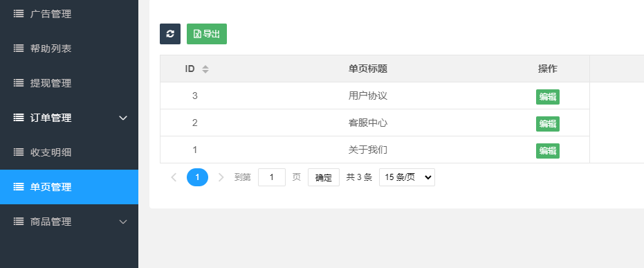Click the list icon beside 提现管理
Screen dimensions: 644x268
coord(19,83)
